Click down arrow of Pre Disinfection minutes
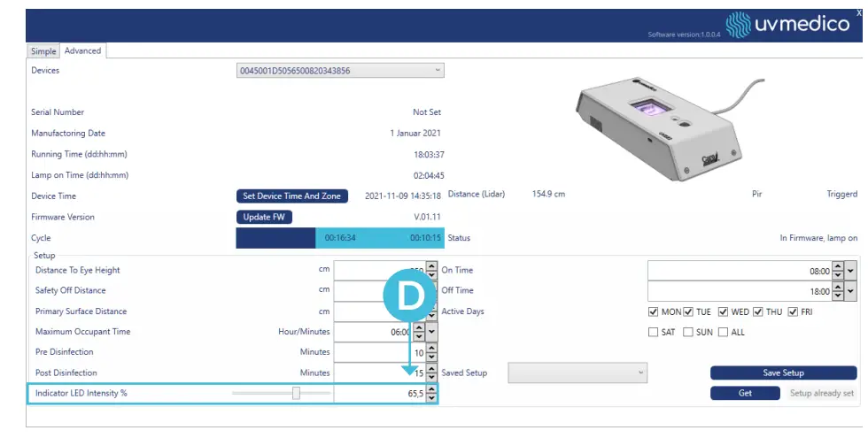 pyautogui.click(x=432, y=357)
